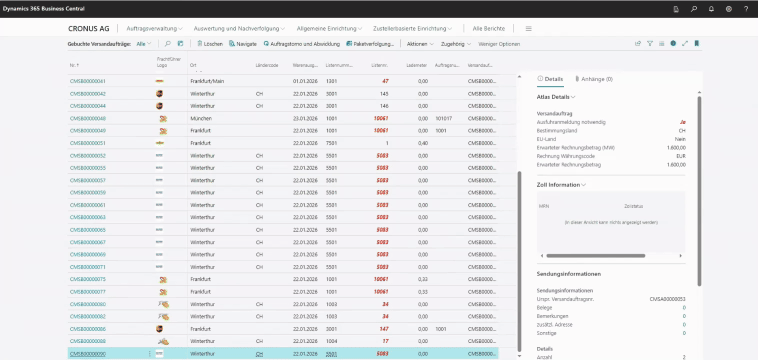The width and height of the screenshot is (758, 360).
Task: Open shipment CMSB00000090
Action: point(87,354)
